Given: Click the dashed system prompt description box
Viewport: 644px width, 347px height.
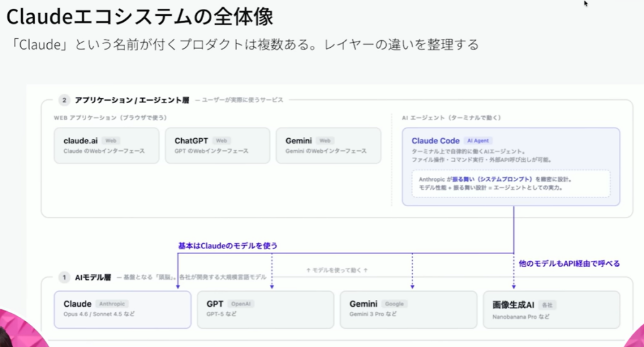Looking at the screenshot, I should tap(510, 183).
